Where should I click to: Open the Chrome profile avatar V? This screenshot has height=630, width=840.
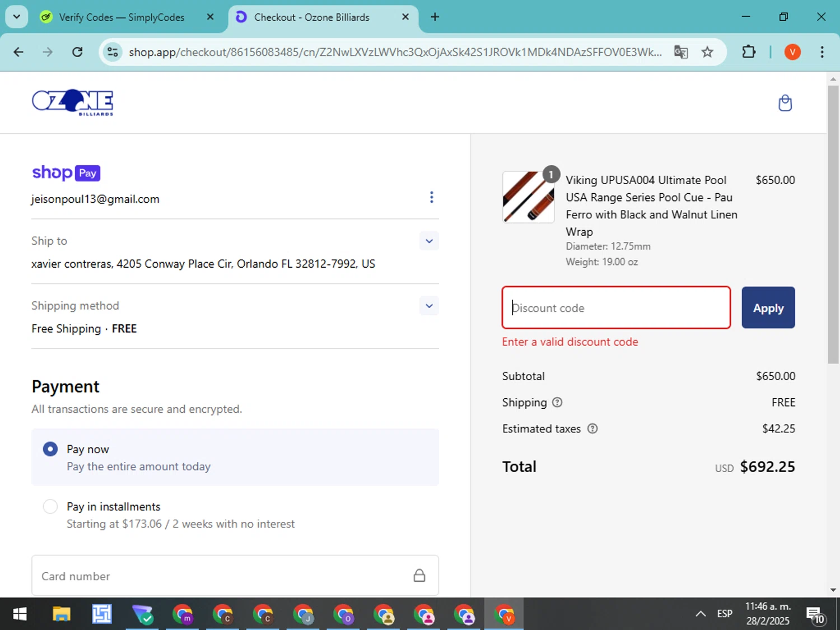(x=792, y=52)
